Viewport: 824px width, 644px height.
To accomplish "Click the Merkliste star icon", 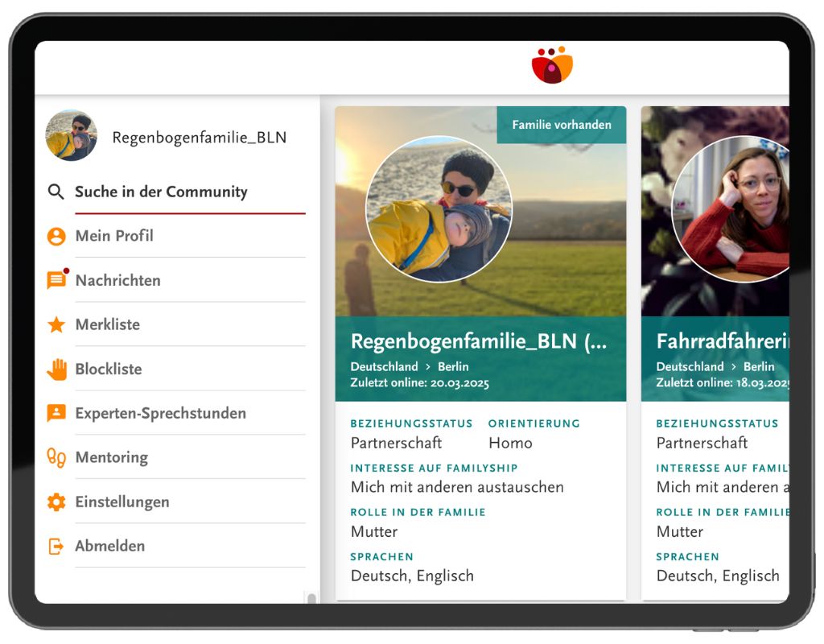I will pyautogui.click(x=56, y=324).
